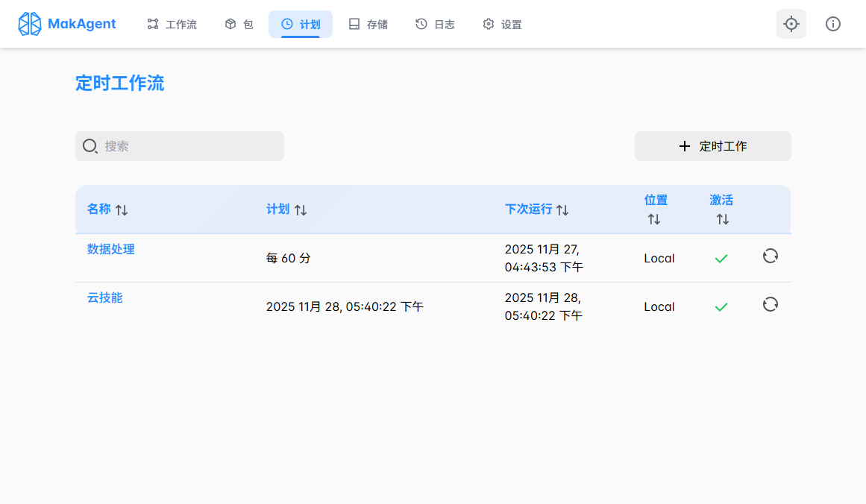Viewport: 866px width, 504px height.
Task: Switch to the 工作流 tab
Action: point(172,25)
